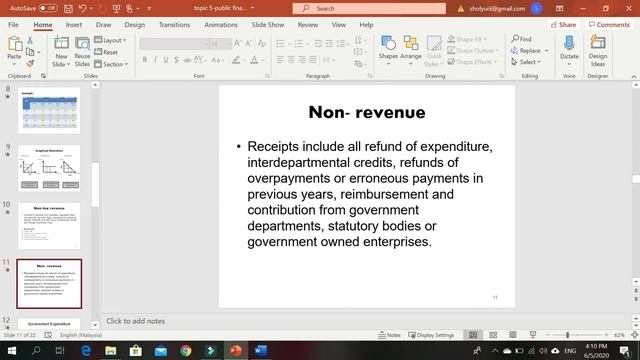Select slide 10 thumbnail

[49, 226]
